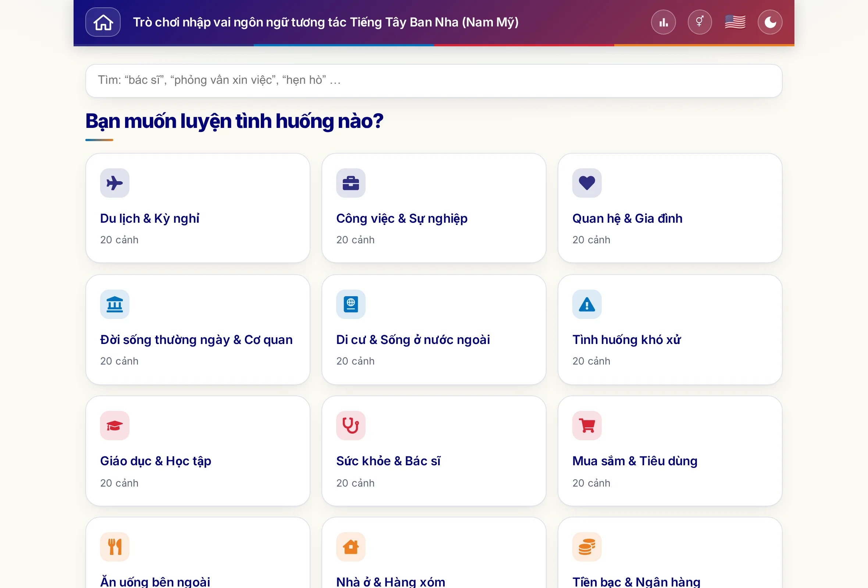
Task: Click the stacked coins icon
Action: (x=587, y=546)
